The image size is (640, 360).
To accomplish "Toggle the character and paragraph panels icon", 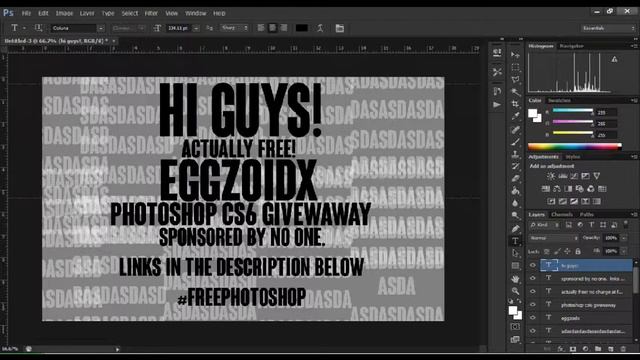I will click(x=340, y=28).
